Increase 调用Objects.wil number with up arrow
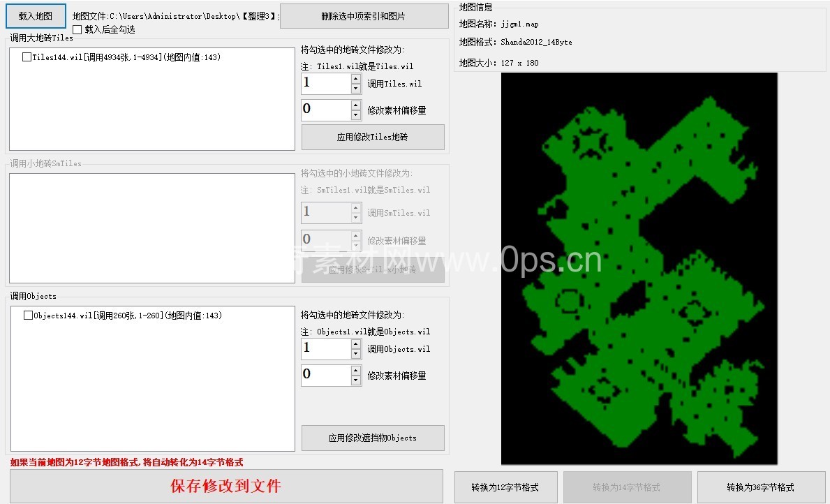Image resolution: width=830 pixels, height=504 pixels. point(356,344)
